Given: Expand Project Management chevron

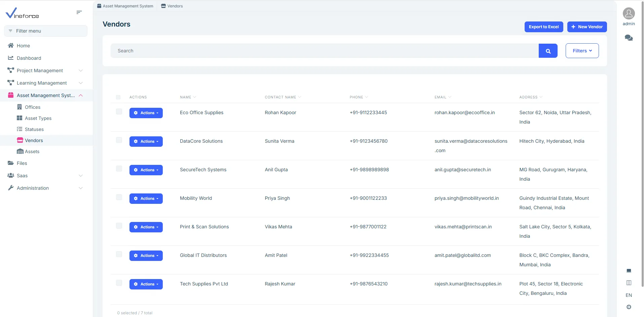Looking at the screenshot, I should tap(81, 71).
